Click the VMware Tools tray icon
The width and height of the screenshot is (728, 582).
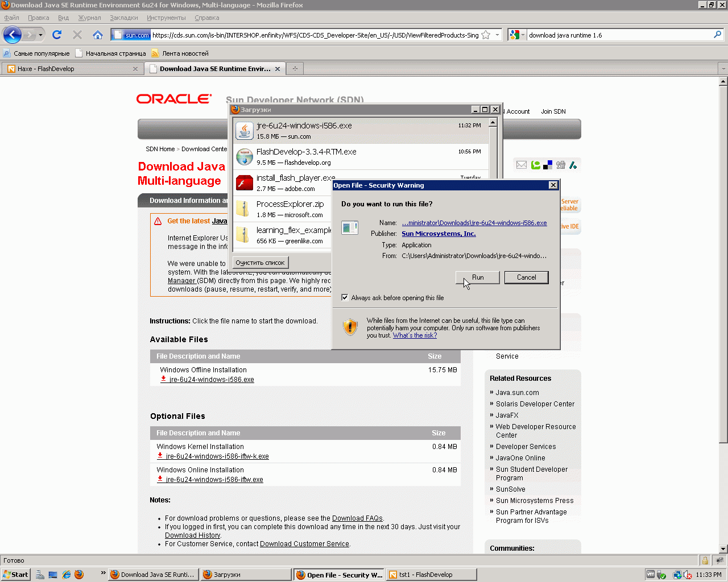tap(651, 575)
